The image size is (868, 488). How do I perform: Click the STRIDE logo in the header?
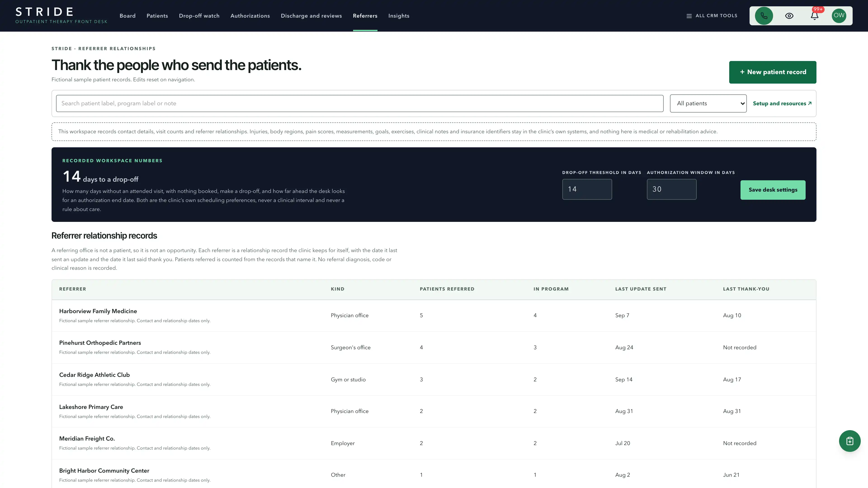click(x=61, y=16)
